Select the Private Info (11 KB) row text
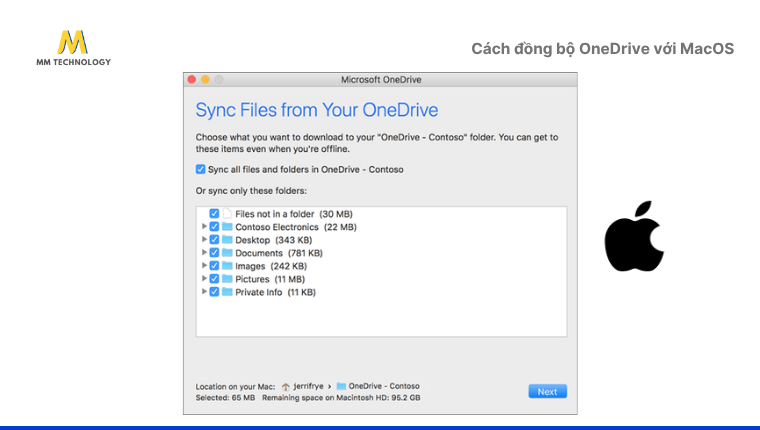This screenshot has width=760, height=430. pyautogui.click(x=275, y=292)
